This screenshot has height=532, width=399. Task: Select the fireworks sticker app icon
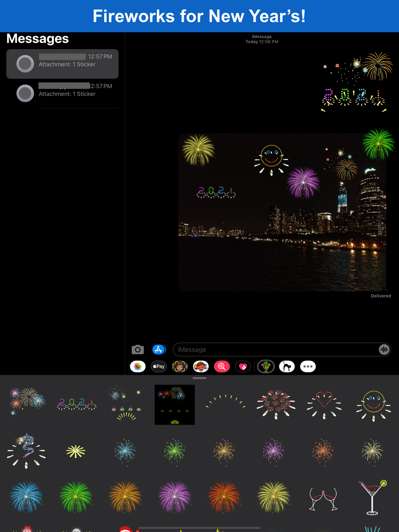point(266,366)
